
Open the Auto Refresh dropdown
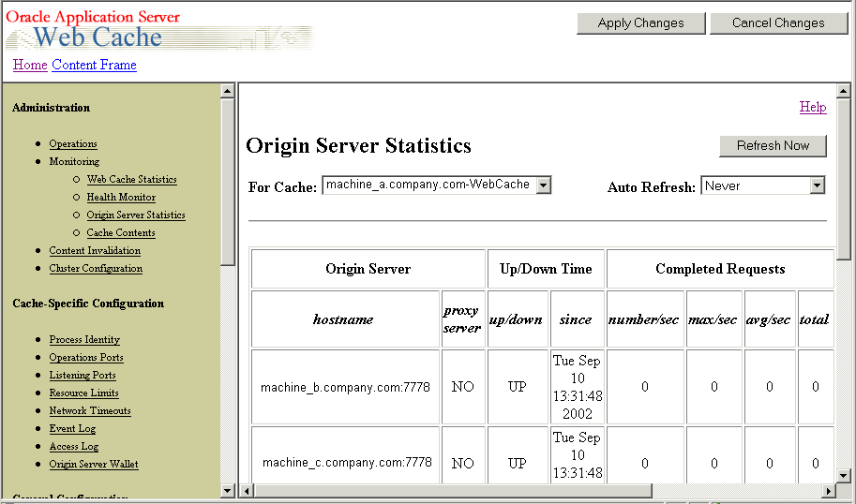pyautogui.click(x=762, y=185)
